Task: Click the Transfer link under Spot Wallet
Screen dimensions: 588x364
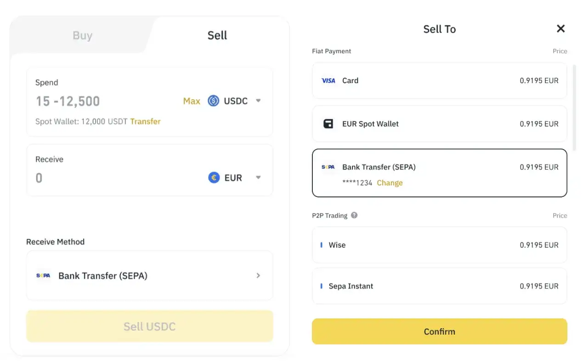Action: pos(145,122)
